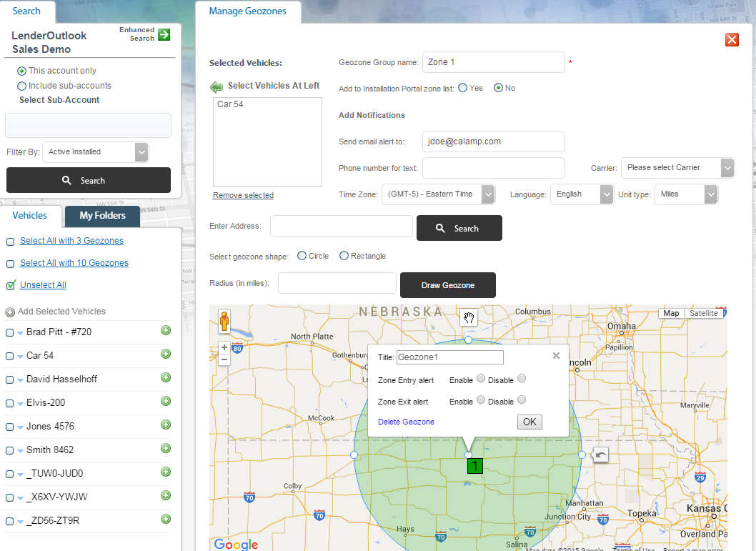Zoom in on the map

[x=224, y=347]
